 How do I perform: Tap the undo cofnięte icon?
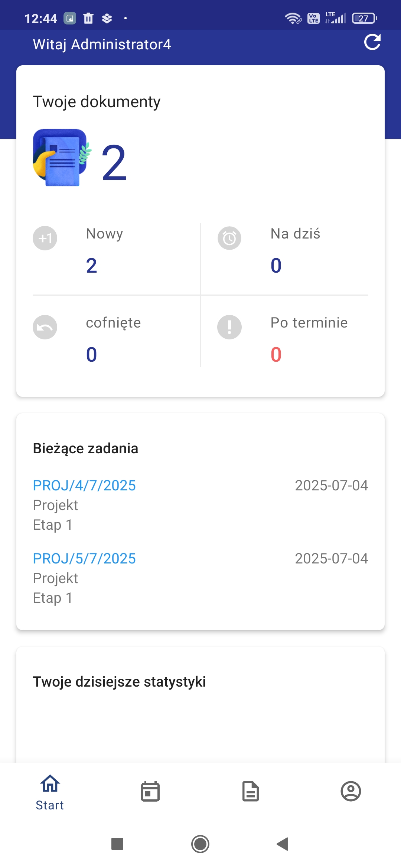[45, 327]
